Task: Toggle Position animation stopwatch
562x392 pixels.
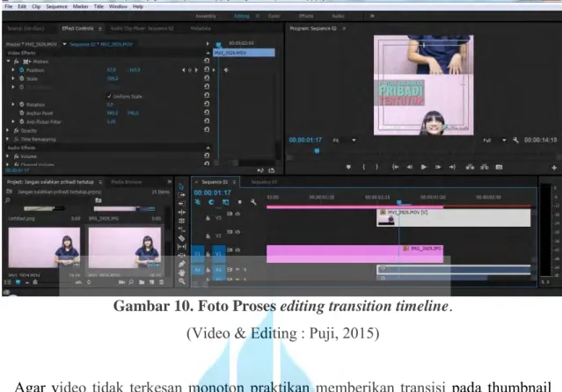Action: 21,69
